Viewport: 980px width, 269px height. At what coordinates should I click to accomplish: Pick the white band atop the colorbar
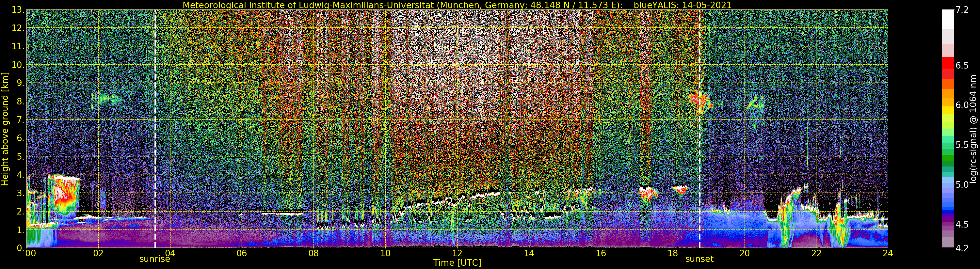[x=947, y=19]
